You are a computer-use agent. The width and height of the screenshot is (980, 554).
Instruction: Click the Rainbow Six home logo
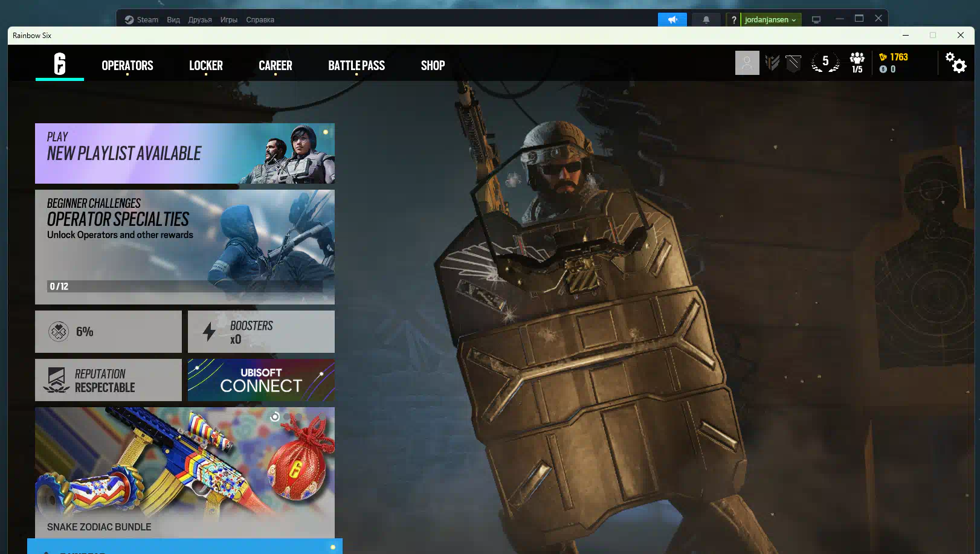pos(59,63)
